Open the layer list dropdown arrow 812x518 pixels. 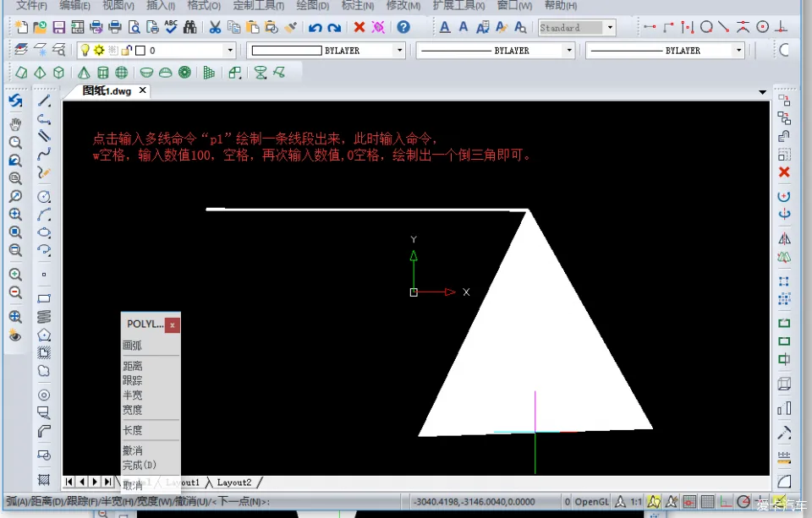pos(230,50)
